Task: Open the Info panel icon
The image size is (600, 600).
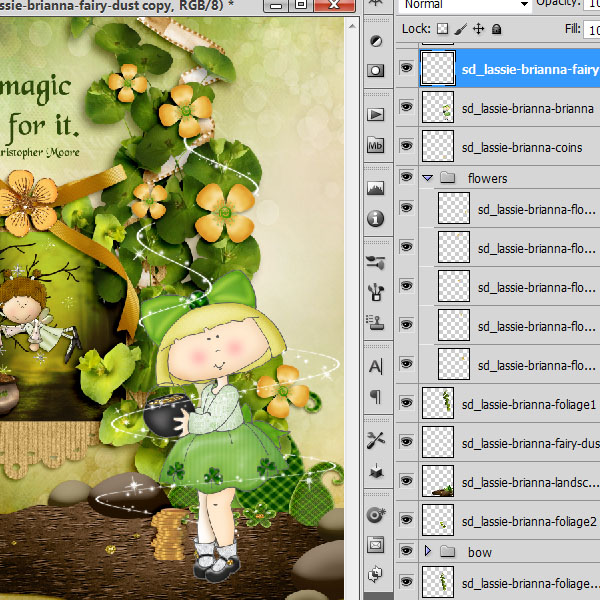Action: [x=376, y=218]
